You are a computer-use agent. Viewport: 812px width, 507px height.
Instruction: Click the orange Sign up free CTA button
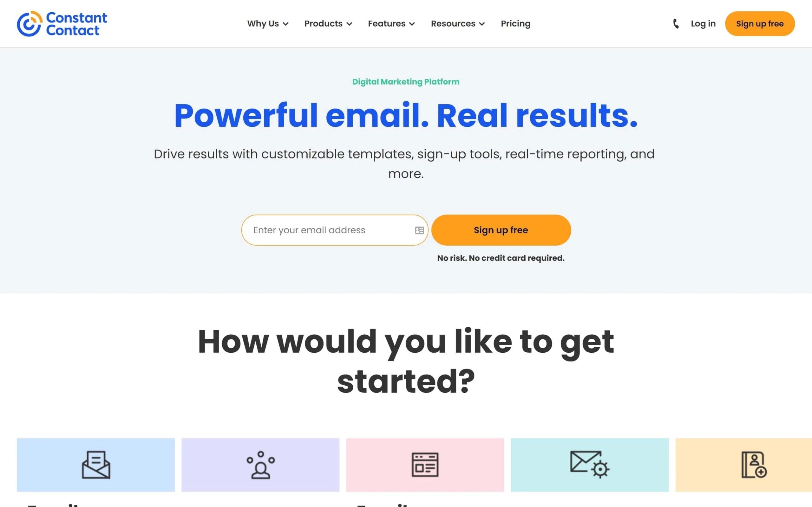coord(501,229)
